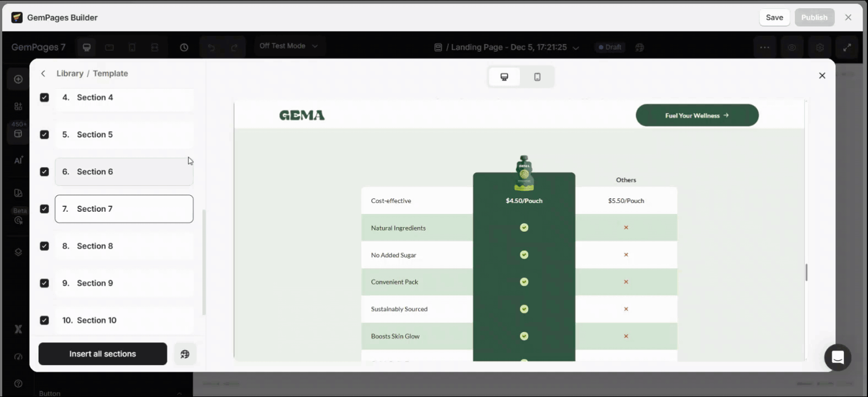The image size is (868, 397).
Task: Uncheck the Section 9 checkbox
Action: point(45,283)
